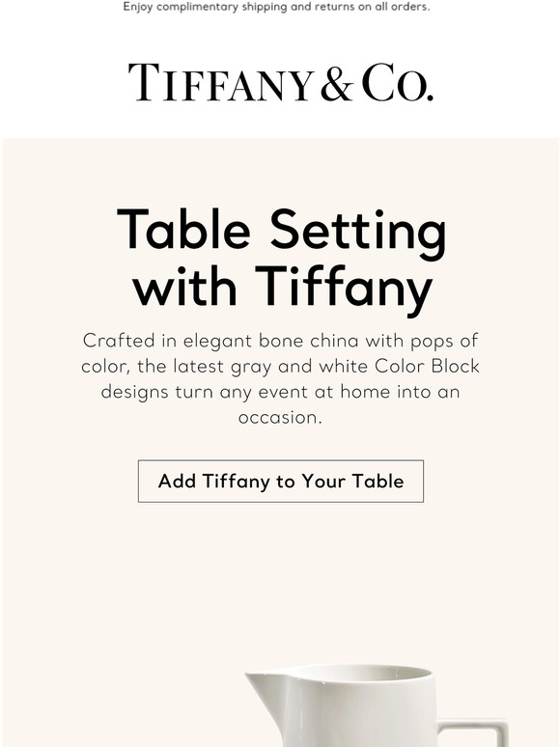Click the Table Setting with Tiffany headline

[281, 258]
